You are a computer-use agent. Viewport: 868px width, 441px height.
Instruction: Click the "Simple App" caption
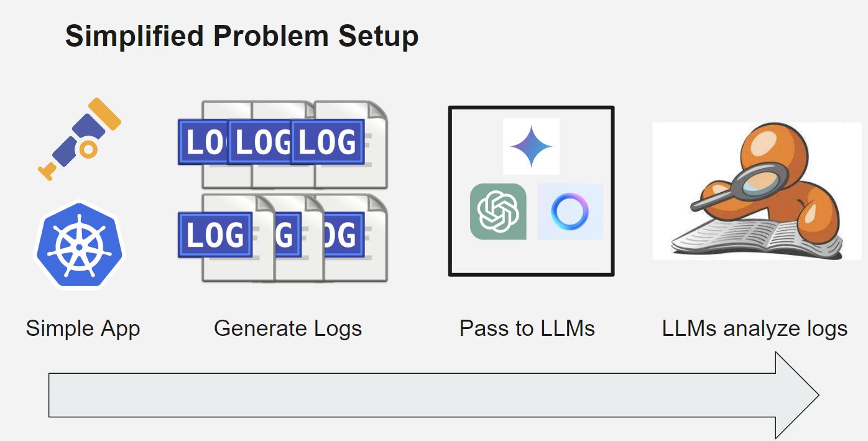(83, 328)
